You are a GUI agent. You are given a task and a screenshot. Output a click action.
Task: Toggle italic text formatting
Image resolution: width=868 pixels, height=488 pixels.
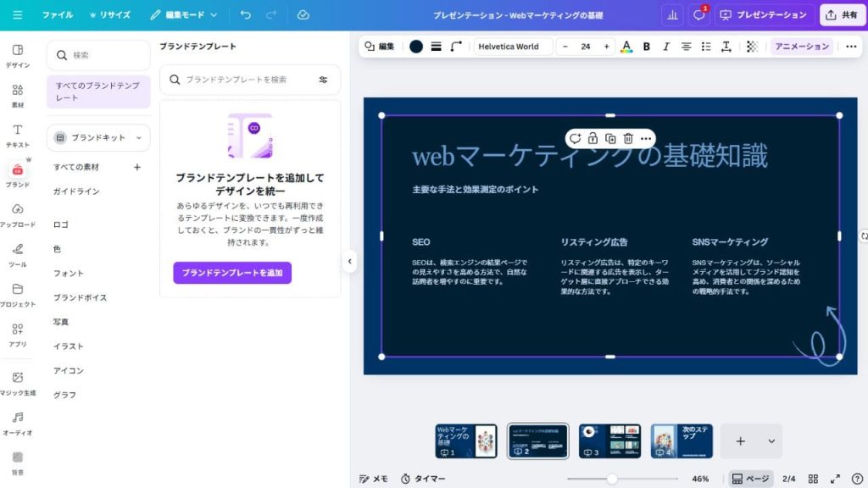666,47
